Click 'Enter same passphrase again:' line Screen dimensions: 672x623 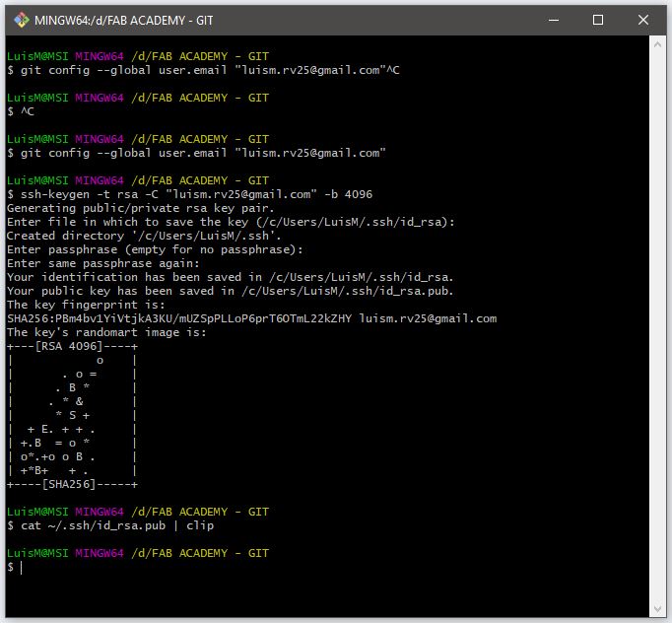click(x=102, y=263)
